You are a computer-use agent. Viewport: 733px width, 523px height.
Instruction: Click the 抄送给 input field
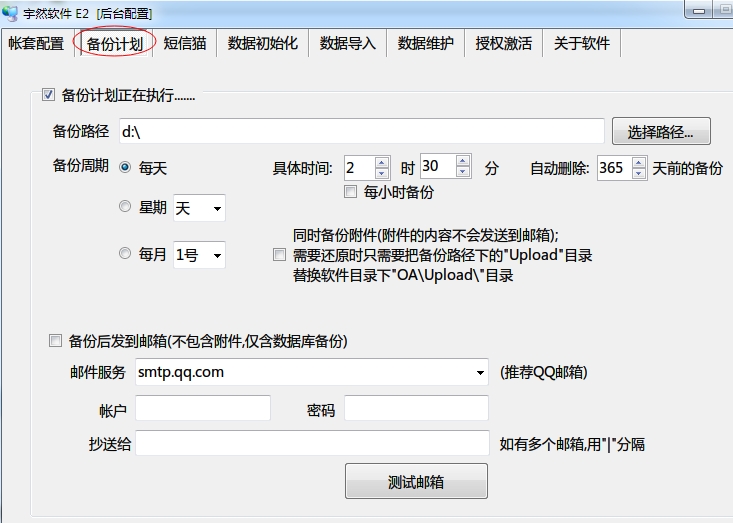coord(312,443)
